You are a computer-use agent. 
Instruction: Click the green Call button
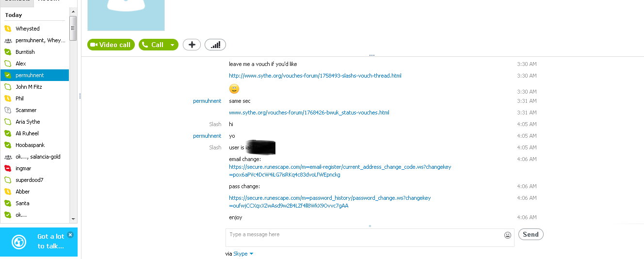coord(154,45)
